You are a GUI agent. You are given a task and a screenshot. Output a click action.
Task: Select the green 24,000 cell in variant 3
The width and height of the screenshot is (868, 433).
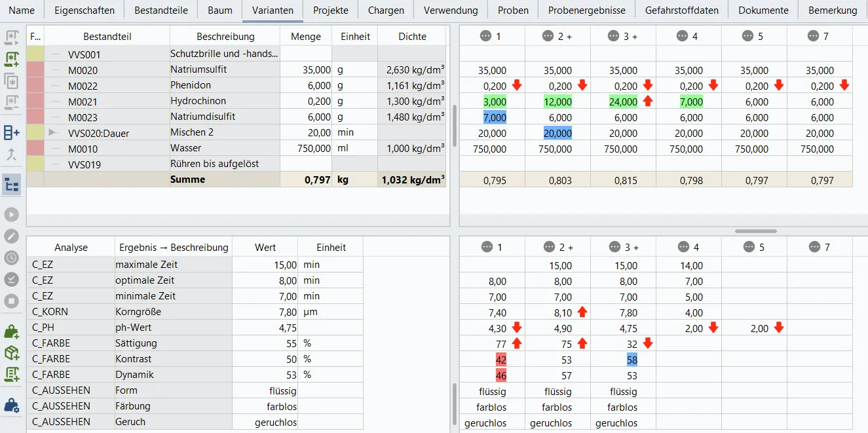[623, 102]
